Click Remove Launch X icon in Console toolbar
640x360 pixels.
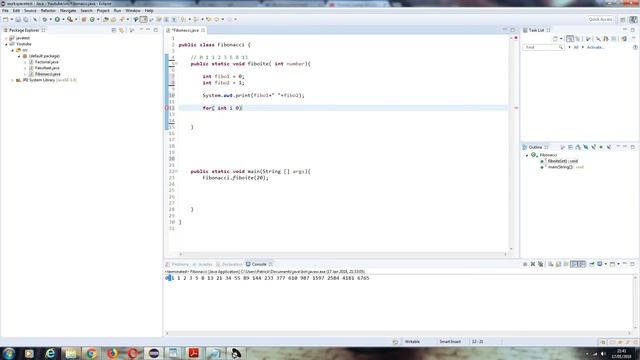point(533,264)
